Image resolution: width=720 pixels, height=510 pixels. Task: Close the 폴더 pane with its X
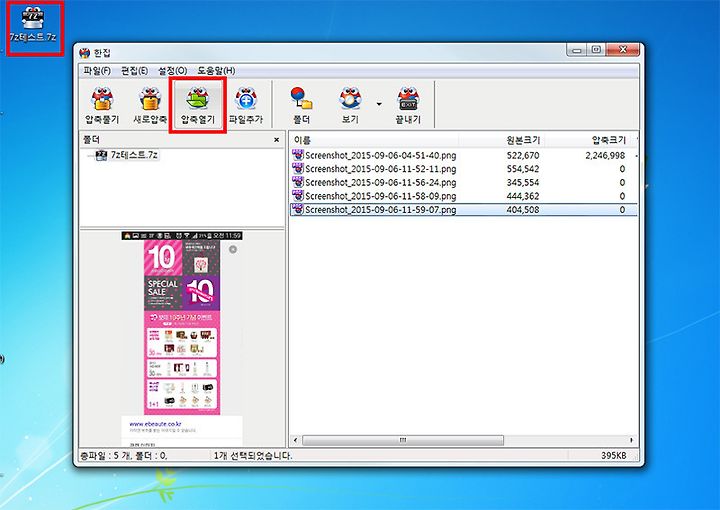(x=276, y=140)
